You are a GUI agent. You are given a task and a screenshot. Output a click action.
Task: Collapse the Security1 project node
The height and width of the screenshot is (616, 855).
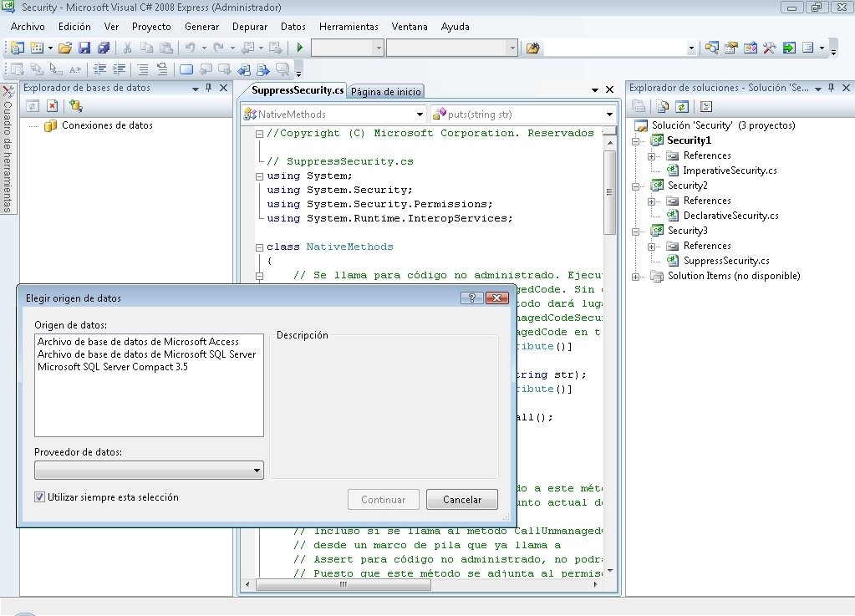coord(635,141)
